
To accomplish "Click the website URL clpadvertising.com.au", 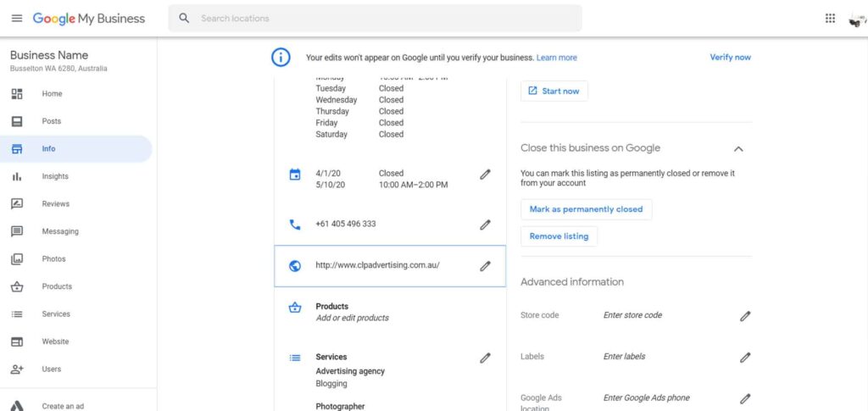I will coord(377,265).
